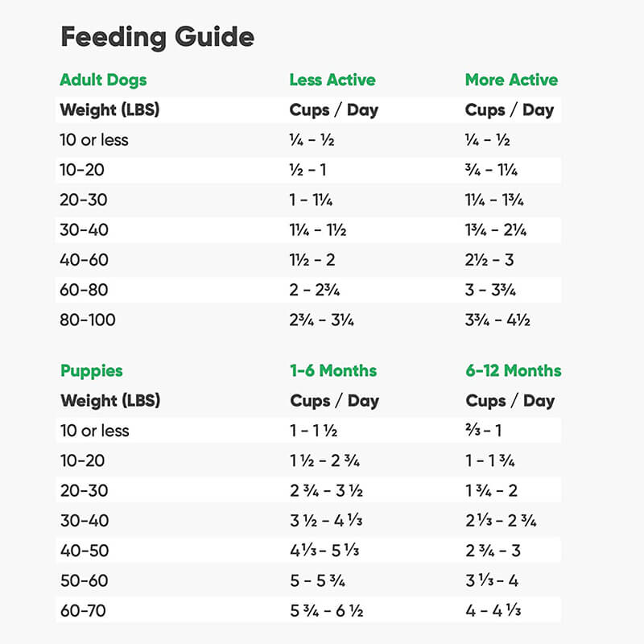The height and width of the screenshot is (644, 644).
Task: Select the Adult Dogs heading
Action: 103,80
